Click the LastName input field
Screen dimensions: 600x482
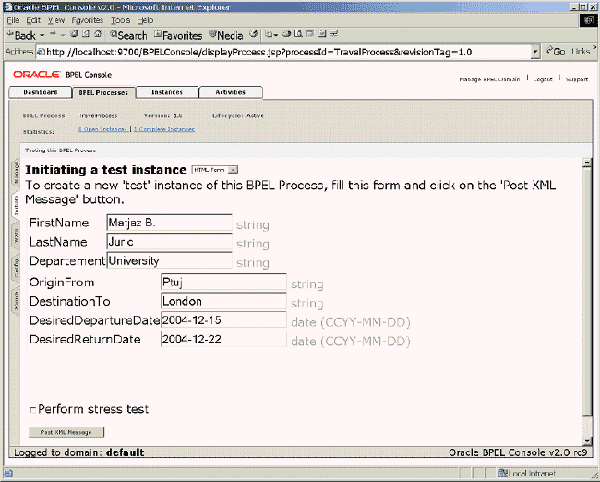(x=170, y=242)
